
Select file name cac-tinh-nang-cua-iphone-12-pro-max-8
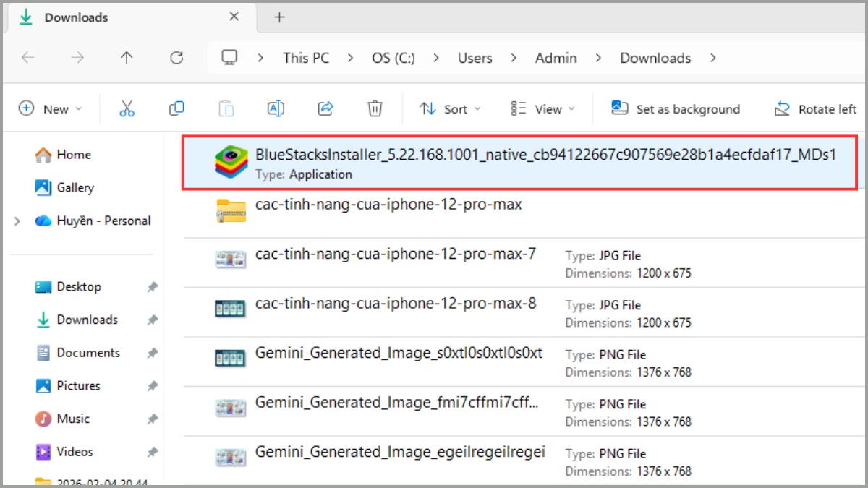(396, 304)
